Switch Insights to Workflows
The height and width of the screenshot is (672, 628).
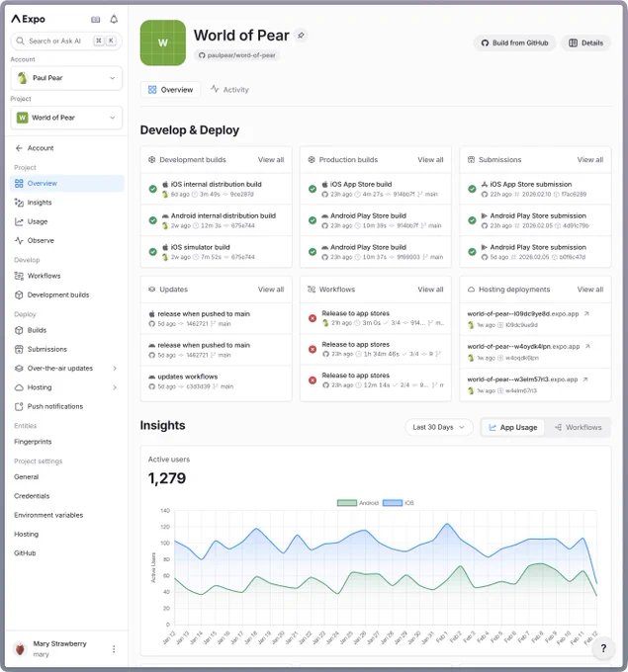[578, 427]
